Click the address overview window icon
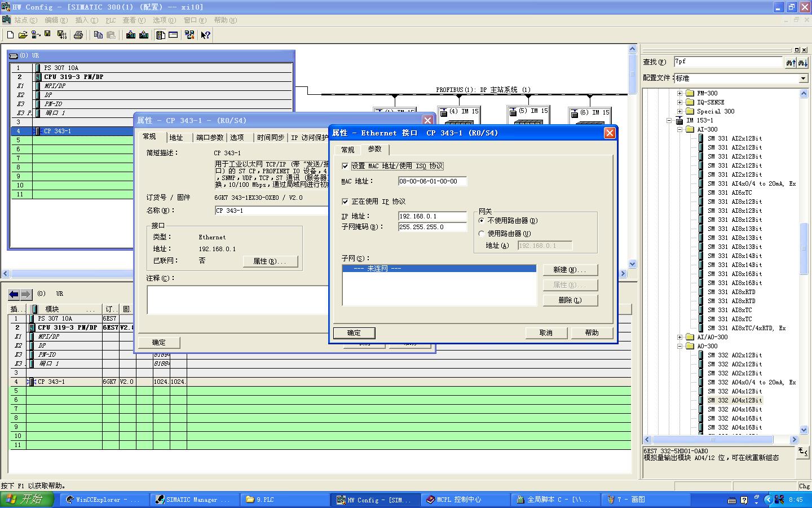This screenshot has width=812, height=508. tap(173, 35)
